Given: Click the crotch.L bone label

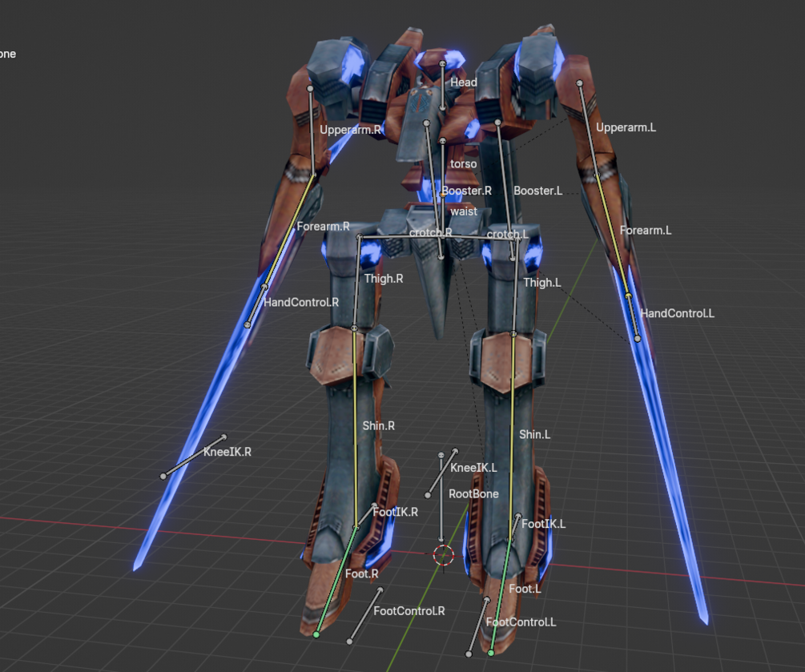Looking at the screenshot, I should click(x=507, y=234).
